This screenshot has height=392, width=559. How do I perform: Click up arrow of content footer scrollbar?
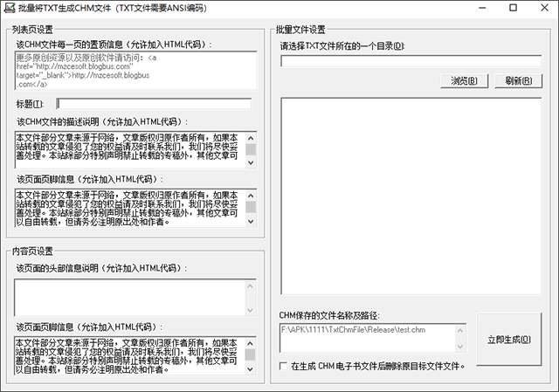tap(251, 343)
